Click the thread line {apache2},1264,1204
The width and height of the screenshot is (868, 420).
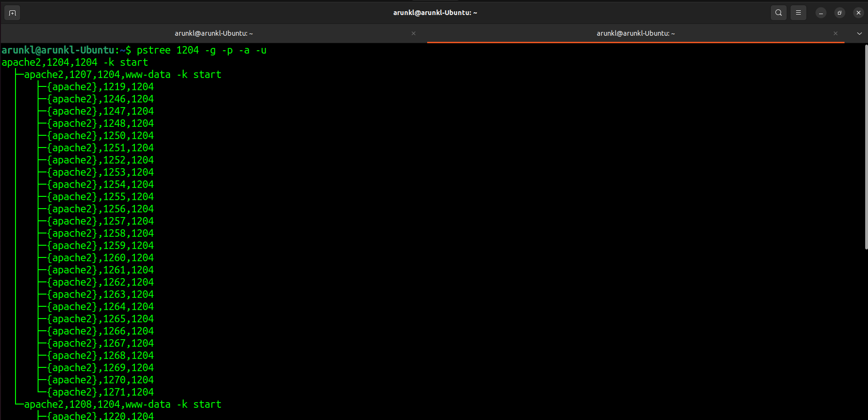[100, 307]
